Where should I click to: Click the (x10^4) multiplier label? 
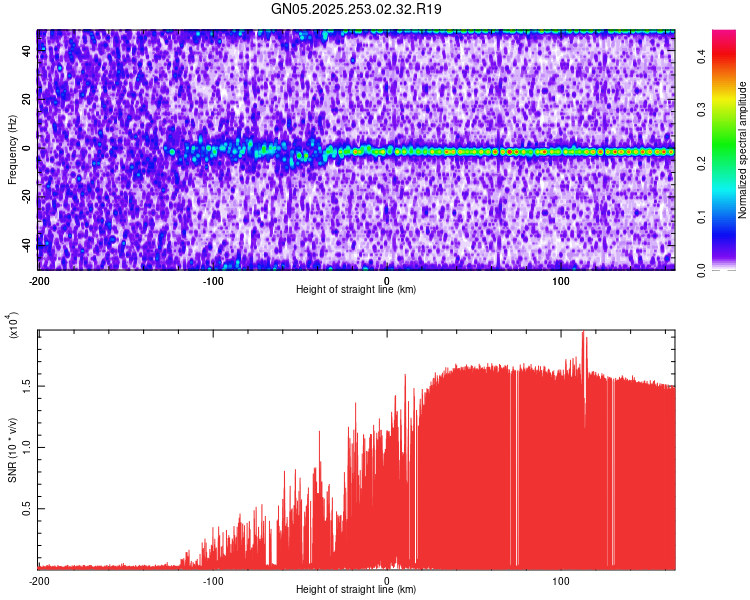[x=14, y=326]
